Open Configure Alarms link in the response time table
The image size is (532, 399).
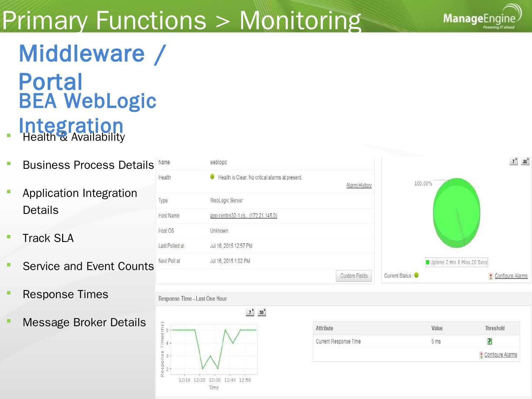point(501,355)
